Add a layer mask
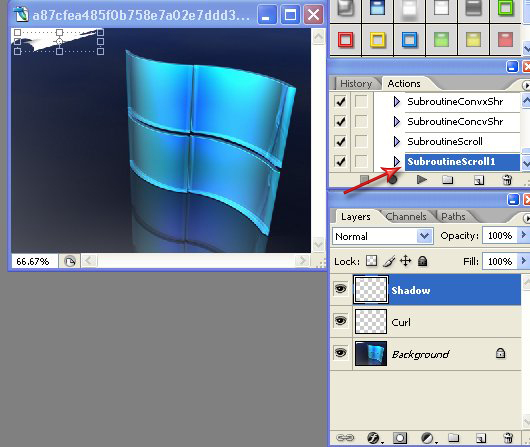The width and height of the screenshot is (530, 447). pos(400,438)
